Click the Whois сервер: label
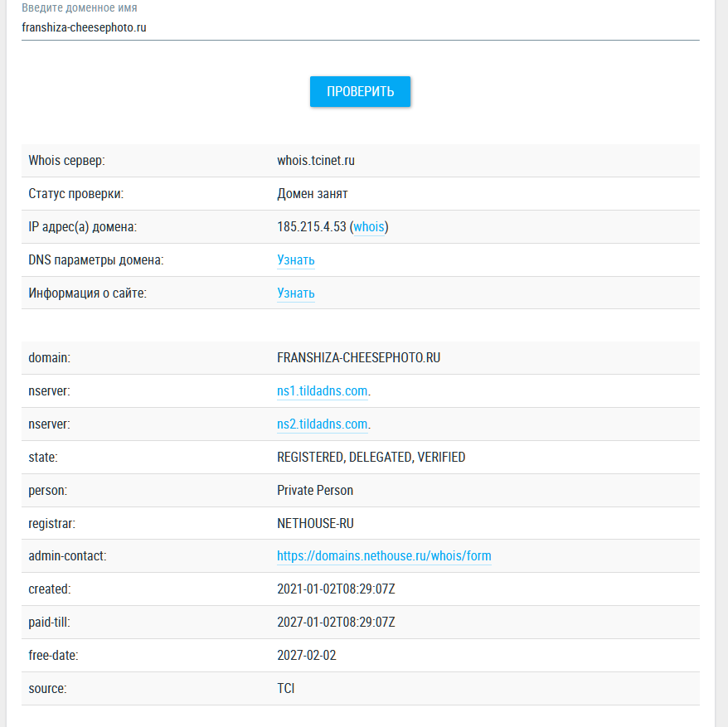 66,160
